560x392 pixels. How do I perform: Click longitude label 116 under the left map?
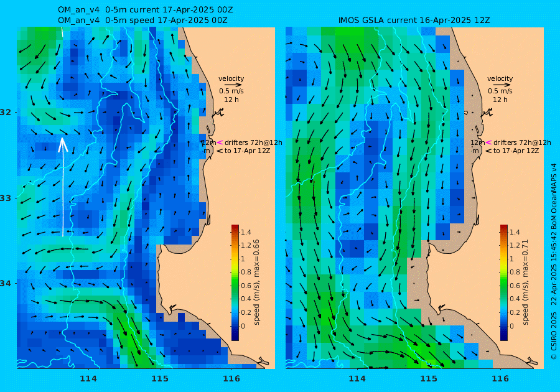coord(231,379)
